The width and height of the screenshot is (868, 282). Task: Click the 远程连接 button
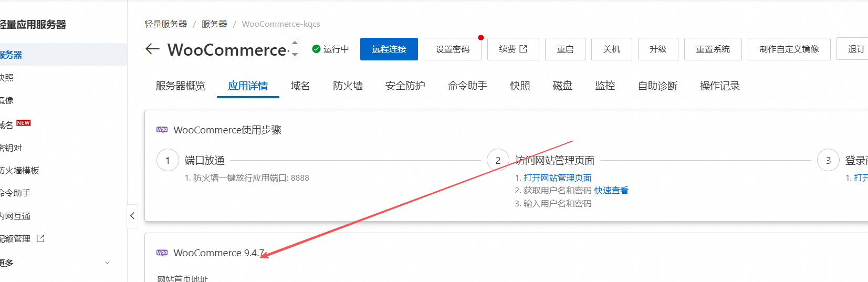click(x=389, y=49)
